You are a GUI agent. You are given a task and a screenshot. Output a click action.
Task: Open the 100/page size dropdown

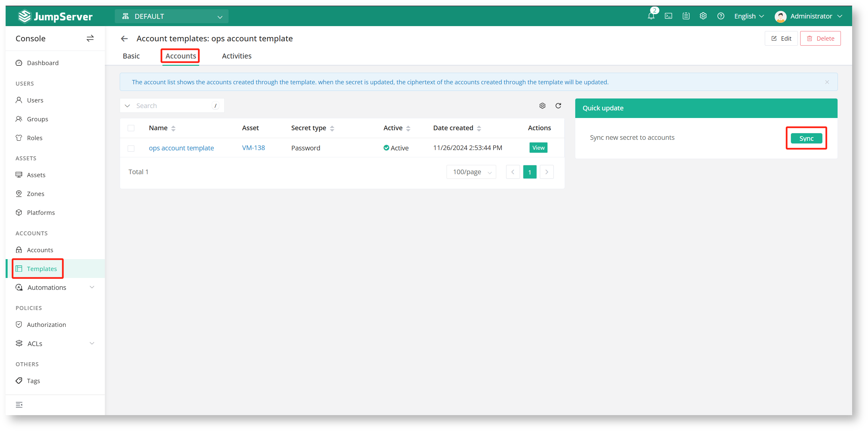pos(471,172)
